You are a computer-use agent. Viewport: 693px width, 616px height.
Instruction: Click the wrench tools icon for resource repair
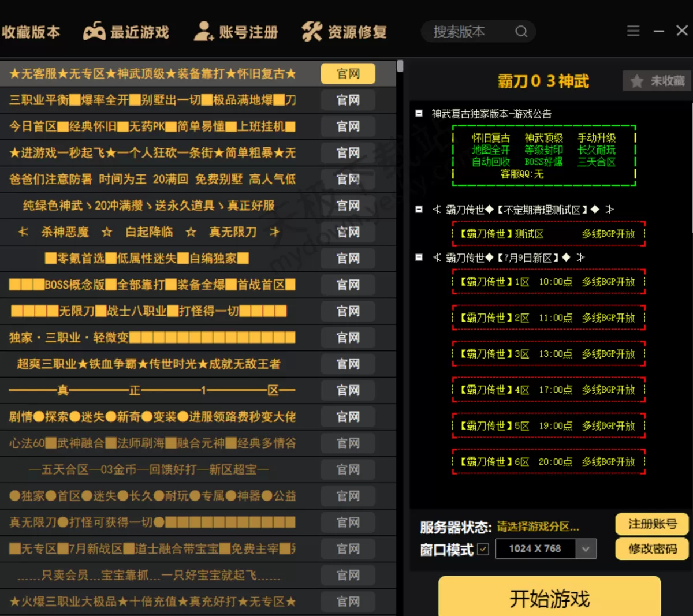pyautogui.click(x=312, y=32)
